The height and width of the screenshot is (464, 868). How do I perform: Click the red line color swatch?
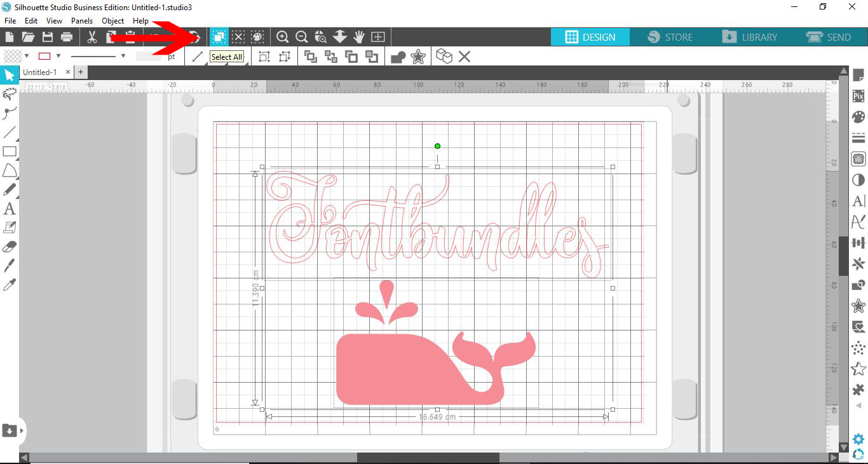coord(44,56)
